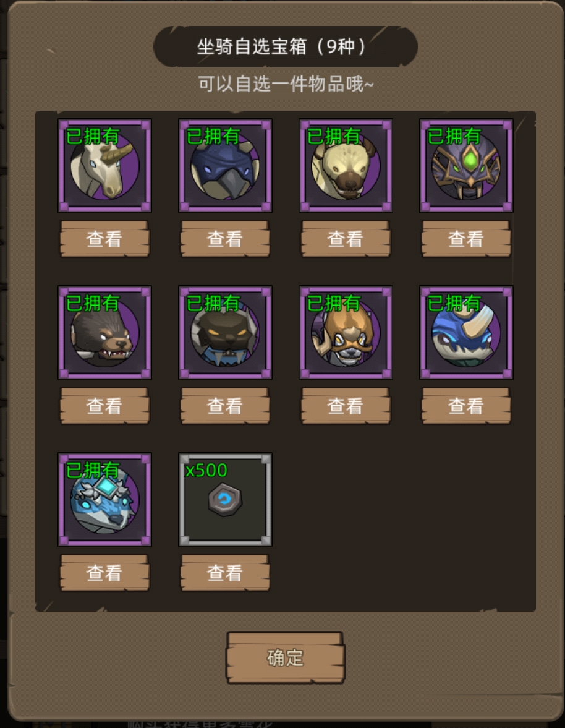Click 查看 under the unicorn mount
The height and width of the screenshot is (728, 565).
coord(104,239)
